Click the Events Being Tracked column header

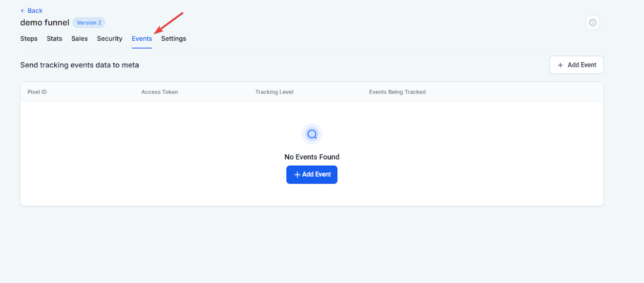point(397,92)
